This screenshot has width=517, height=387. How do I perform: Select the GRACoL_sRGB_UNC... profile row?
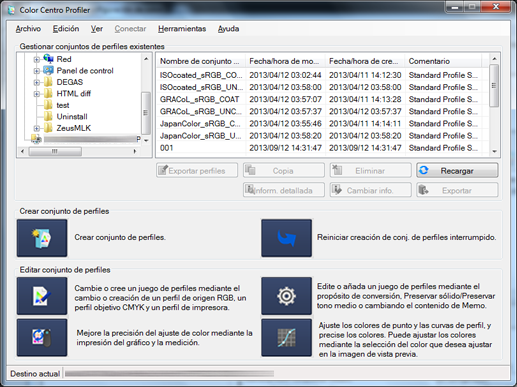pyautogui.click(x=322, y=111)
